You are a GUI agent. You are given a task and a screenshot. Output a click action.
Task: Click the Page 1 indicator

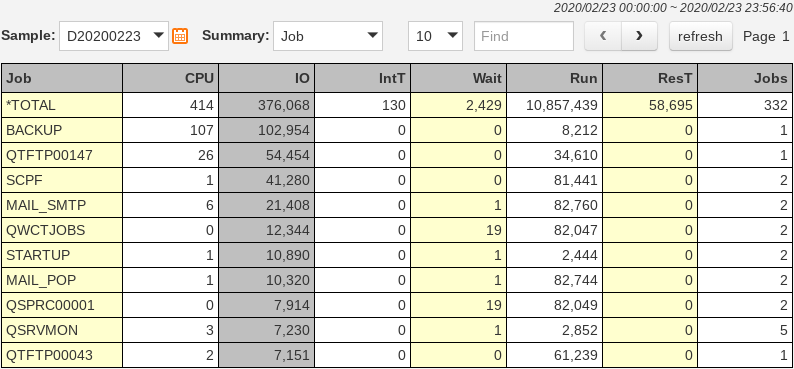(766, 36)
